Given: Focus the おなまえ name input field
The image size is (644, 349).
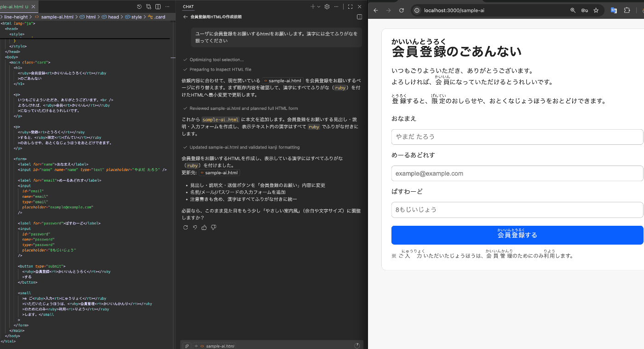Looking at the screenshot, I should [x=517, y=137].
